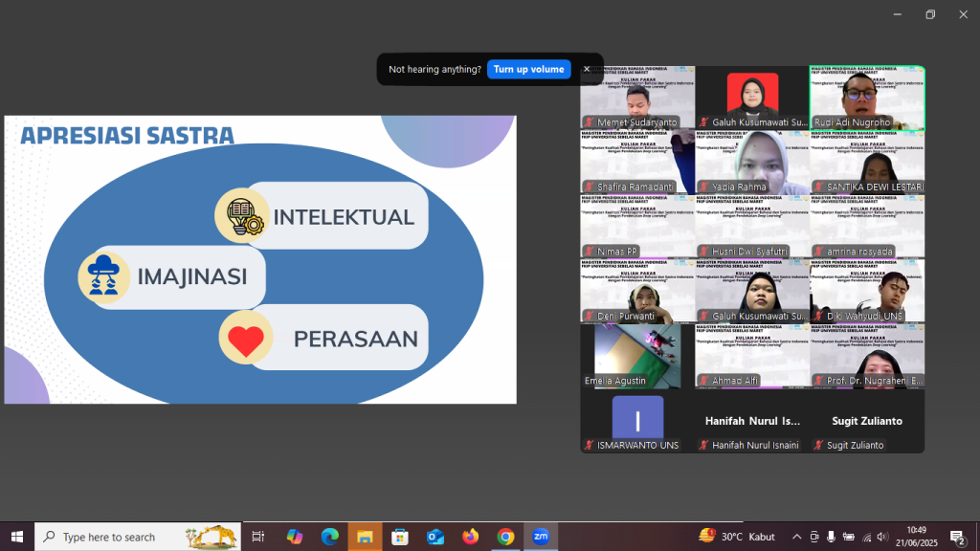Viewport: 980px width, 551px height.
Task: Dismiss the Not hearing anything notification
Action: [587, 69]
